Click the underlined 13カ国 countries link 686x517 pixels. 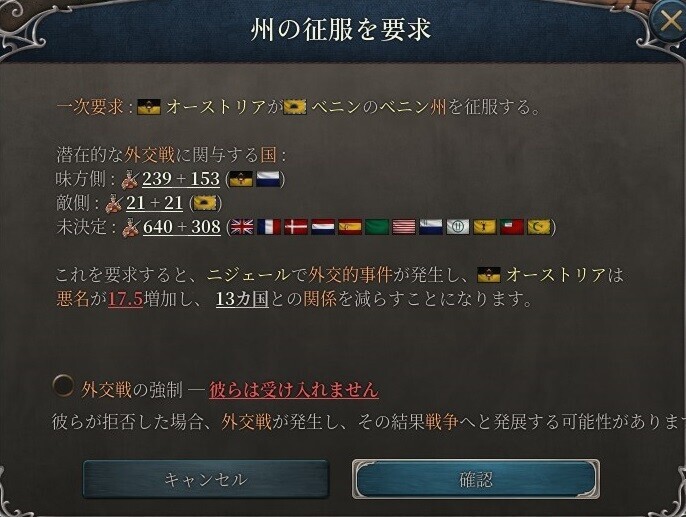click(242, 299)
